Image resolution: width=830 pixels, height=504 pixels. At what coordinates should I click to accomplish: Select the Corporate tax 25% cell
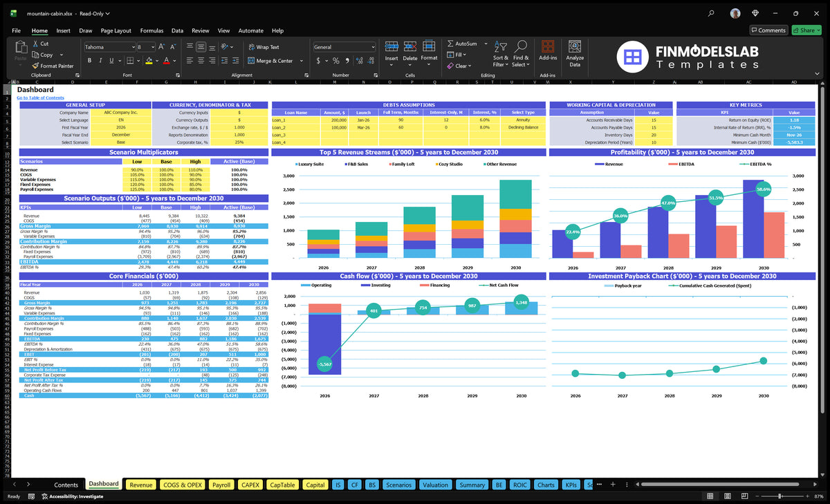click(239, 142)
